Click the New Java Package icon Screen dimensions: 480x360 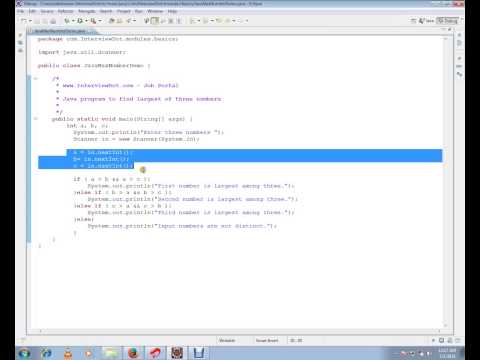pos(112,21)
